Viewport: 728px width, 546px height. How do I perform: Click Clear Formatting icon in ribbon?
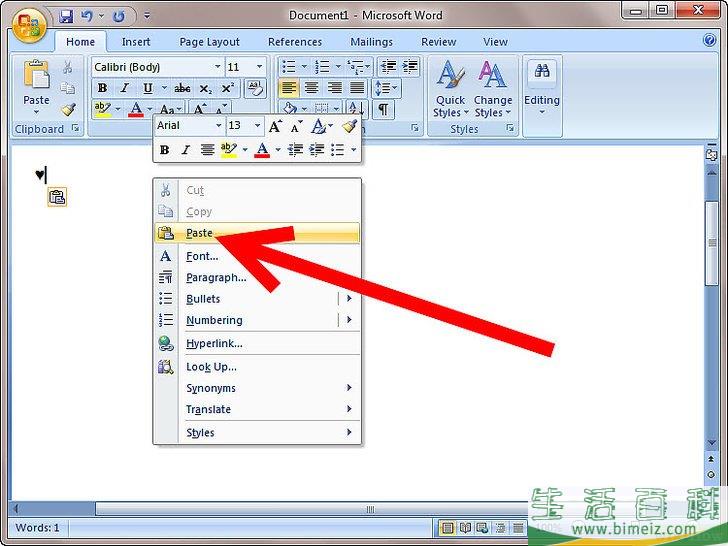coord(255,88)
